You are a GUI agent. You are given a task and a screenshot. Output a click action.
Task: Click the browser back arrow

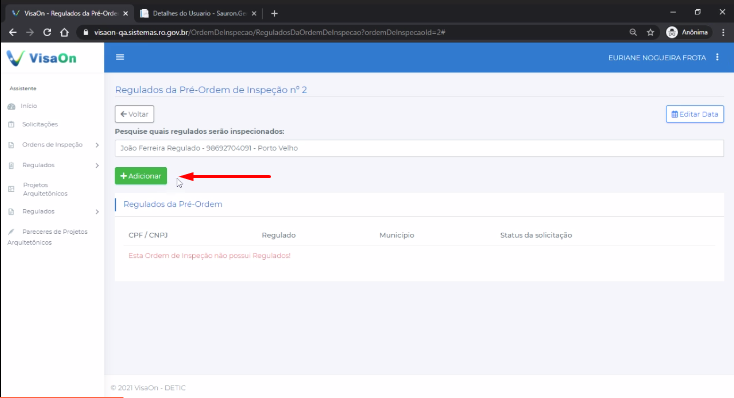[x=13, y=32]
